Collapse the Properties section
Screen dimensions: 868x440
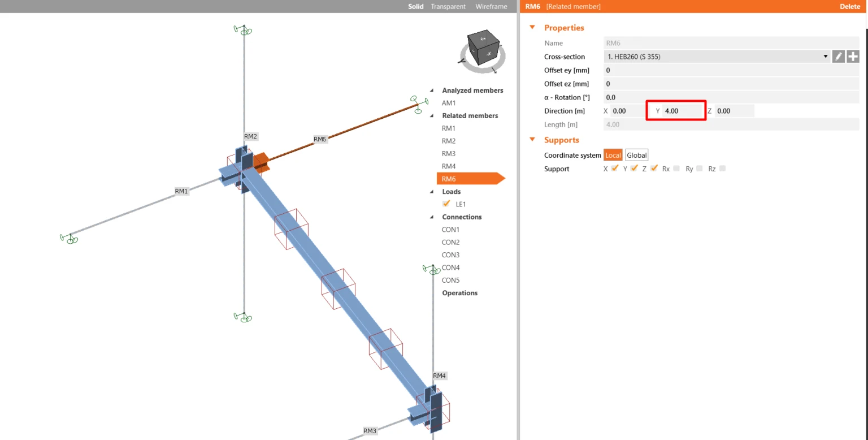pos(532,28)
